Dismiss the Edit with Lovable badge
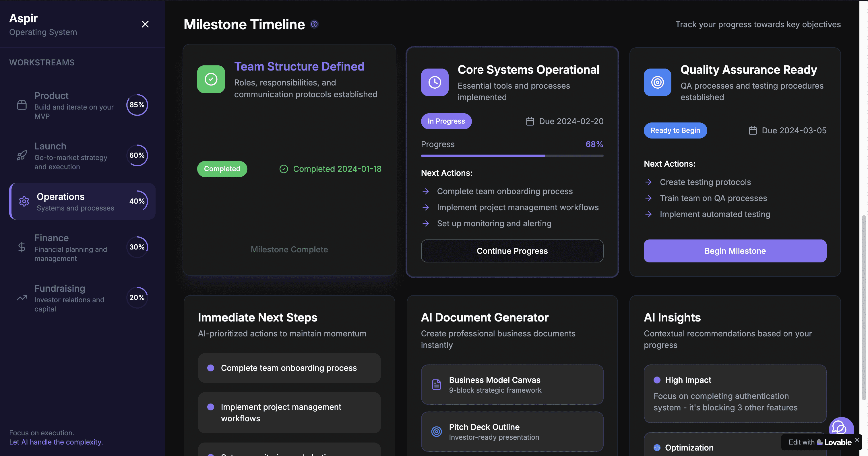This screenshot has width=868, height=456. click(x=857, y=440)
